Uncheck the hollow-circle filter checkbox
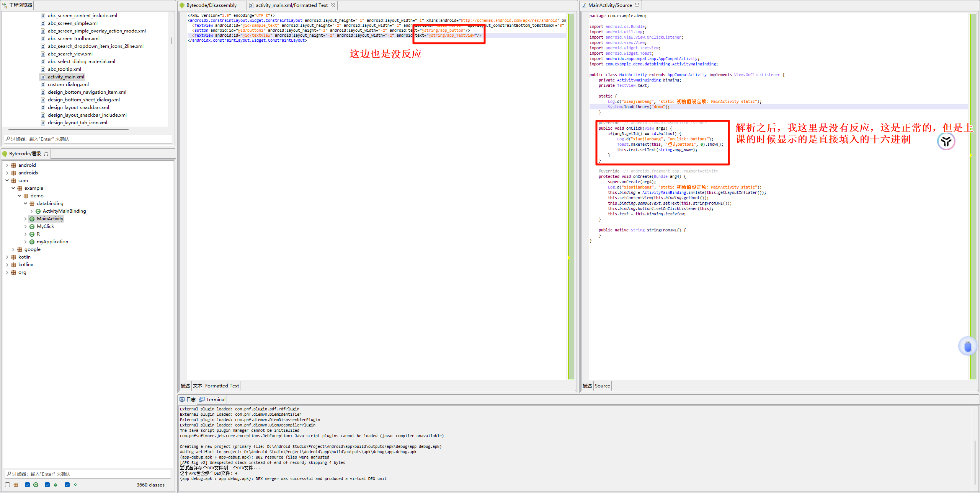The width and height of the screenshot is (980, 493). pyautogui.click(x=67, y=485)
